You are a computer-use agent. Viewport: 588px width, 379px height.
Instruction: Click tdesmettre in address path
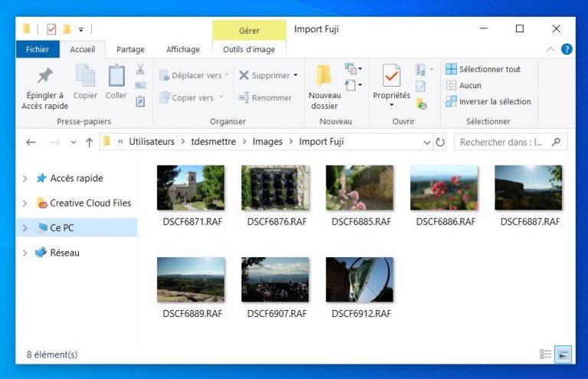(x=214, y=142)
